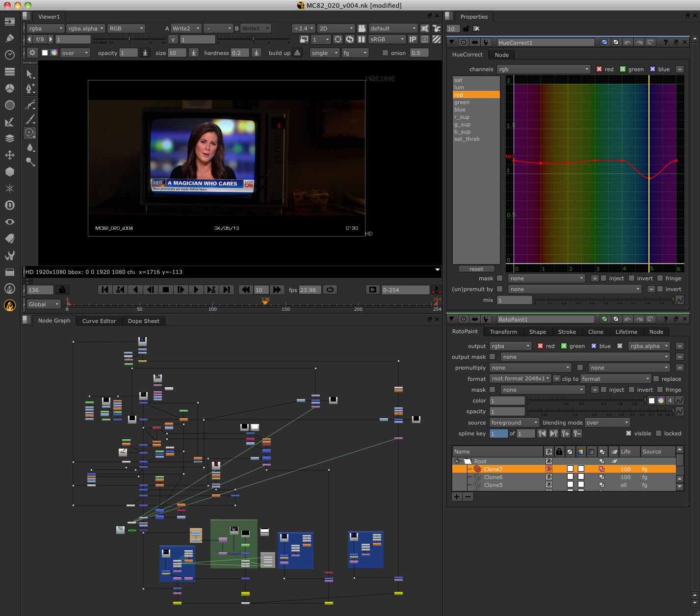Toggle HueCorrect green channel checkbox
The image size is (700, 616).
pyautogui.click(x=622, y=69)
